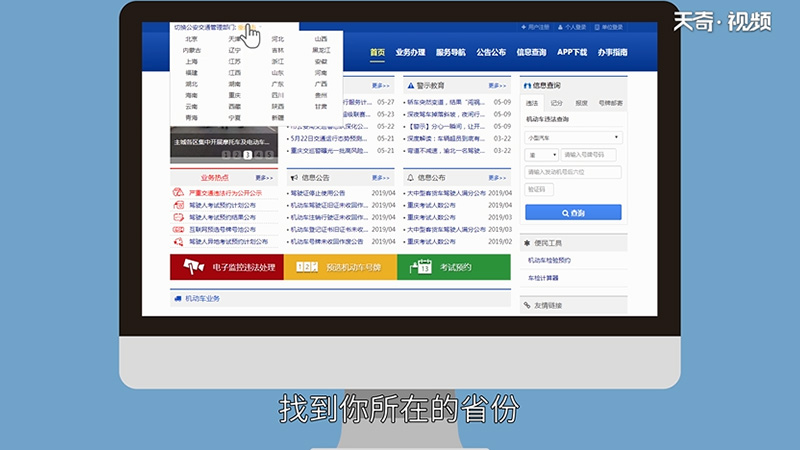Click 更多>> in the 信息公告 section

(x=381, y=178)
